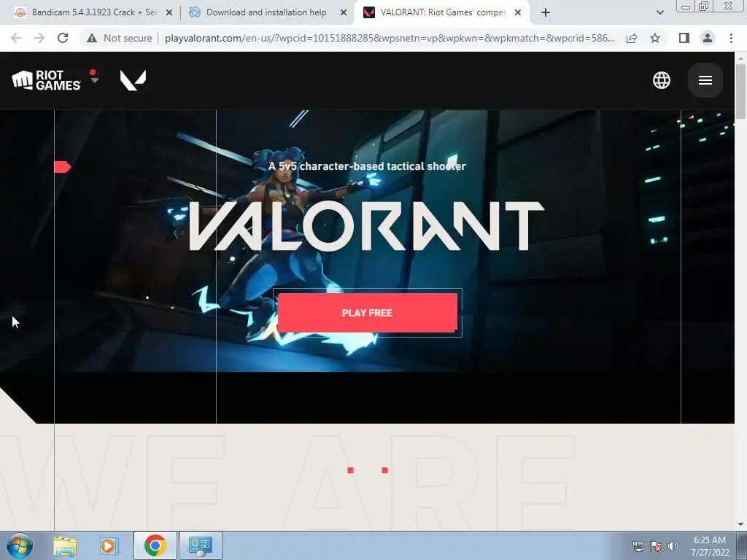Click 'A 5v5 character-based tactical shooter' text

(x=367, y=166)
